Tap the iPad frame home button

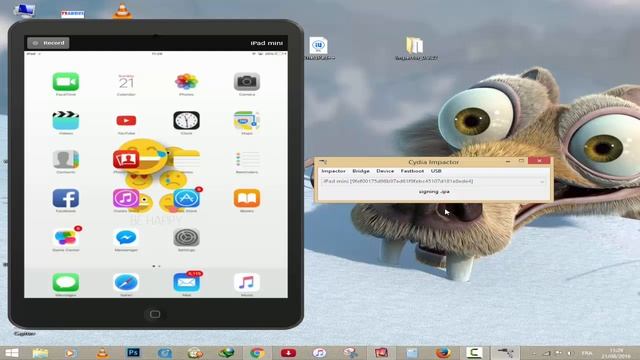click(155, 314)
